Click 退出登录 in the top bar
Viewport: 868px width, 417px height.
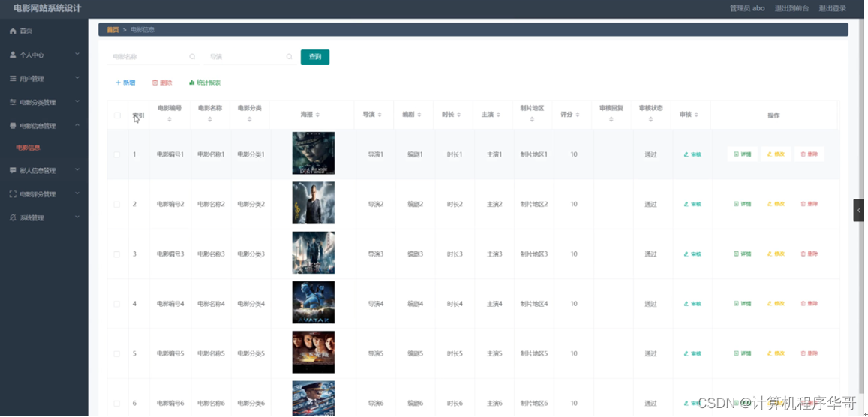coord(833,8)
